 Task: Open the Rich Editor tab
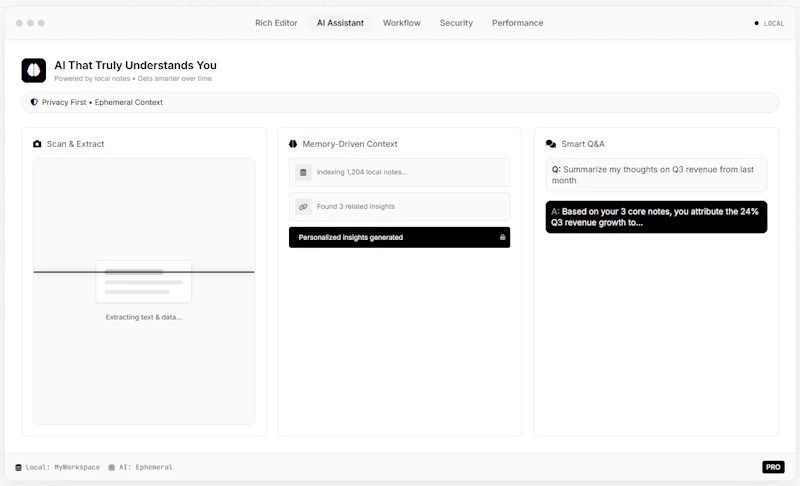click(x=276, y=23)
